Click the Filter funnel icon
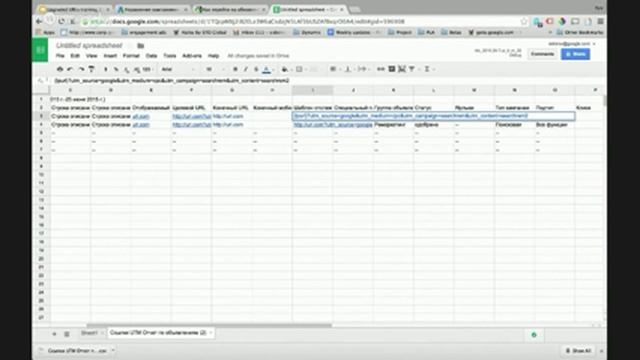The height and width of the screenshot is (360, 640). (x=412, y=69)
